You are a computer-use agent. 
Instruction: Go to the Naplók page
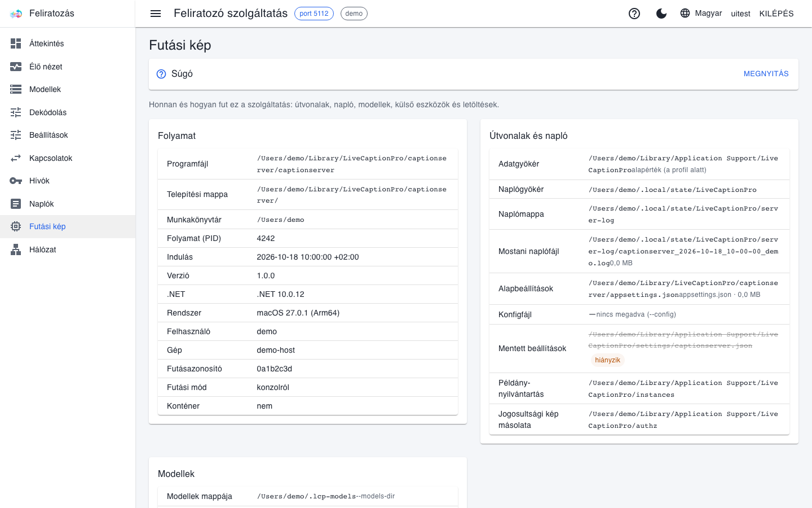click(68, 204)
